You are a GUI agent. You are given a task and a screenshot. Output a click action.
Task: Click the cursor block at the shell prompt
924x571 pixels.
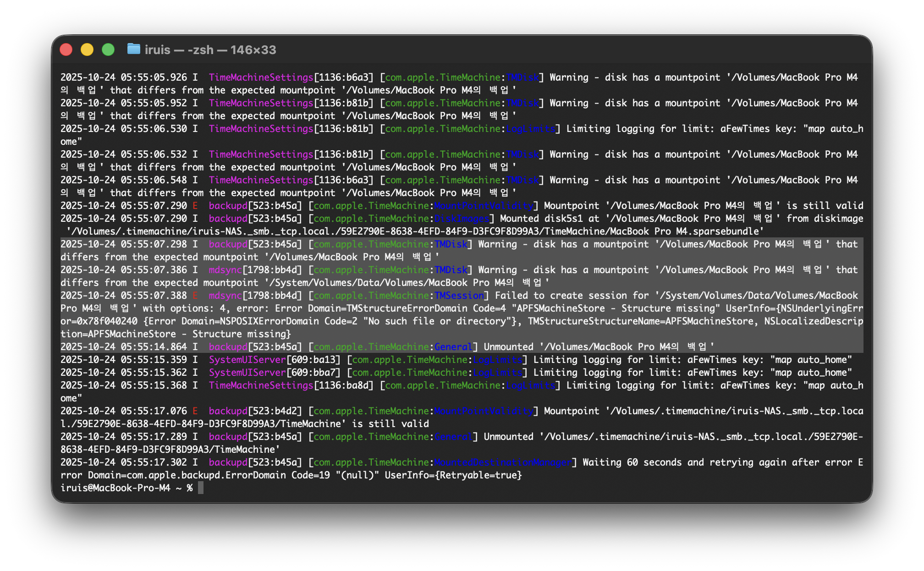[201, 488]
